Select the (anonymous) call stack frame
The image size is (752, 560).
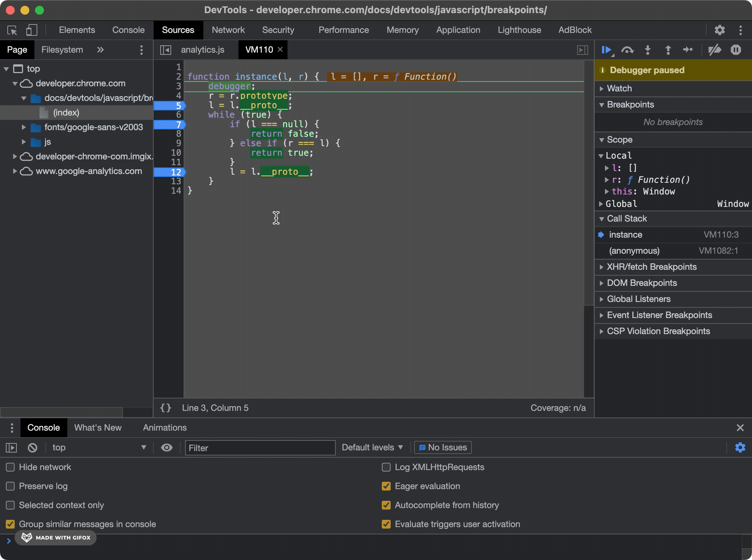coord(634,251)
